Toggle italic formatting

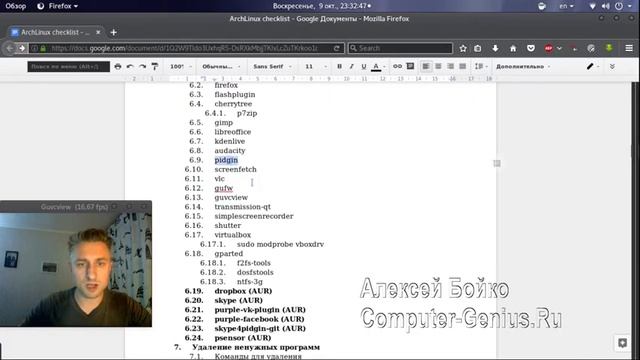click(x=351, y=67)
